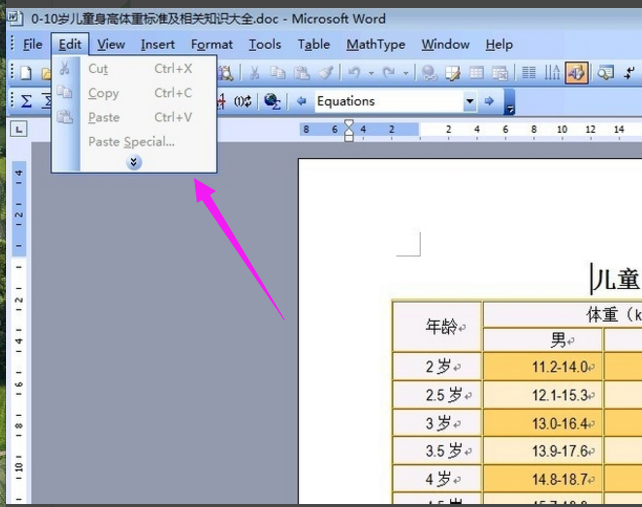Click the Cut icon in standard toolbar
642x507 pixels.
point(254,73)
